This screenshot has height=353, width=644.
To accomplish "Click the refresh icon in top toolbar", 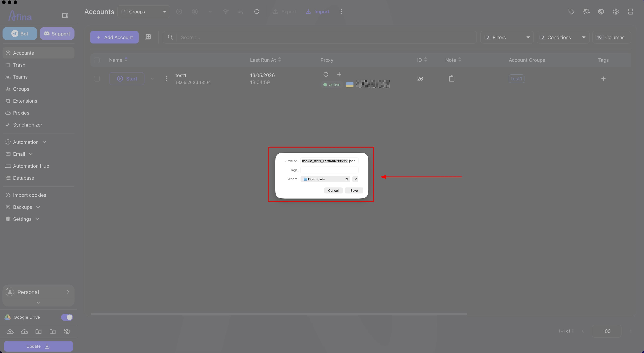I will pyautogui.click(x=256, y=12).
